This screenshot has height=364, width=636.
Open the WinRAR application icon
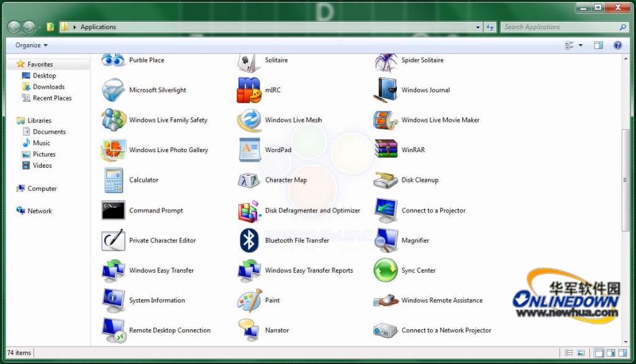pos(386,150)
